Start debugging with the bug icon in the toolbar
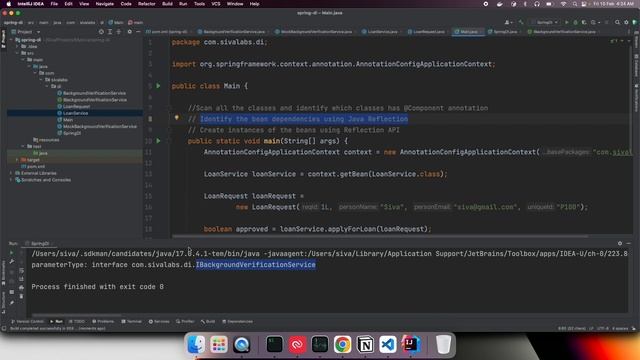The image size is (640, 360). 576,22
